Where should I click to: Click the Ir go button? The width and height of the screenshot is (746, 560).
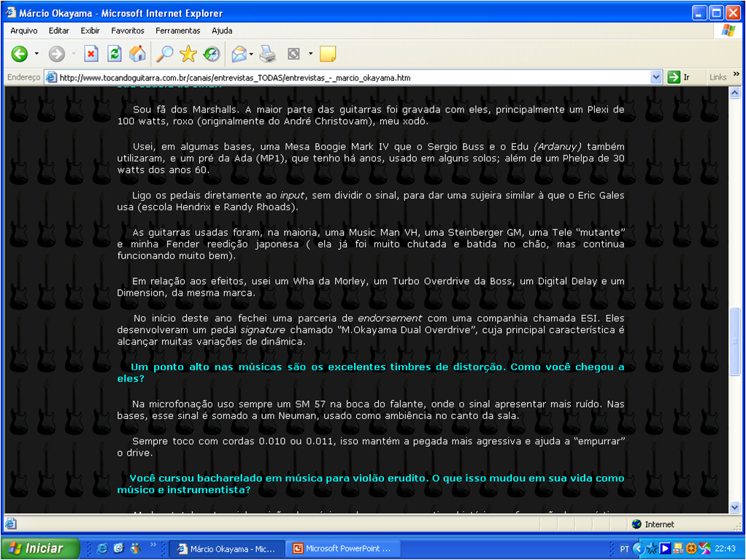coord(679,77)
